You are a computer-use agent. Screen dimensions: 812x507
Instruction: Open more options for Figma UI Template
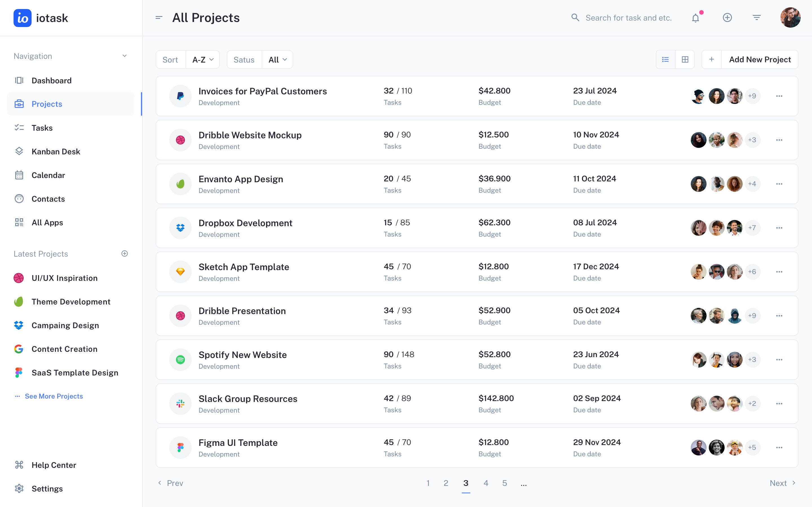(779, 448)
